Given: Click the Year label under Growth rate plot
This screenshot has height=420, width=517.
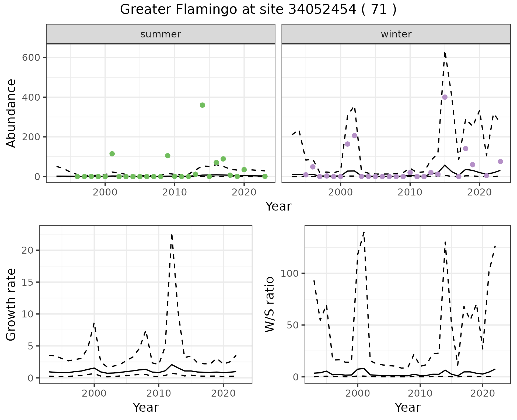Looking at the screenshot, I should pyautogui.click(x=146, y=407).
